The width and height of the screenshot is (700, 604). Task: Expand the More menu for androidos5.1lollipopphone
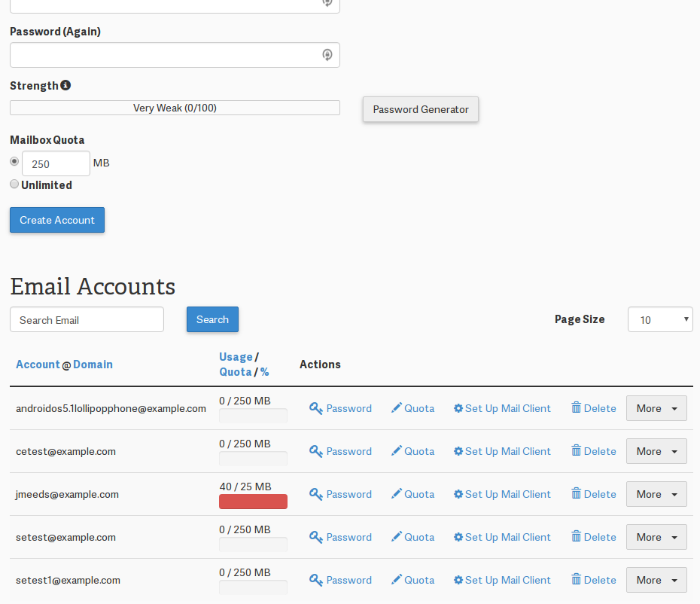point(656,408)
